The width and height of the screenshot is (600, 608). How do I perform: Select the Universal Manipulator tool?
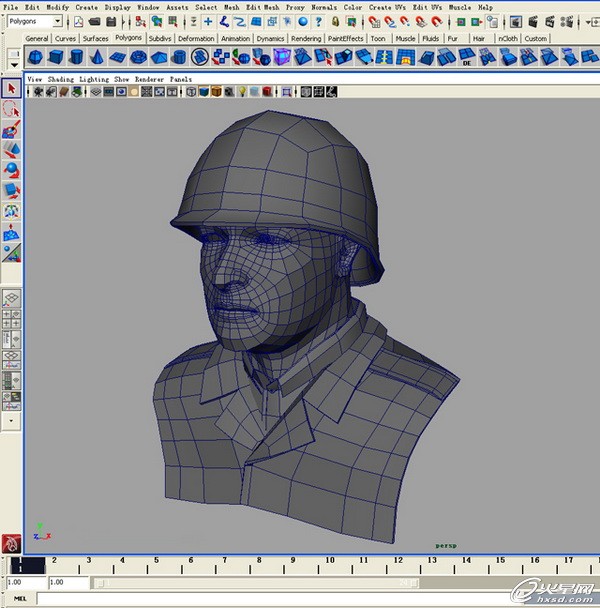(x=11, y=211)
